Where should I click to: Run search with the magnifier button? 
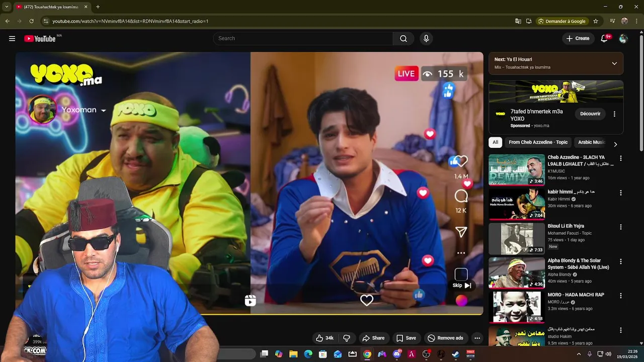(404, 39)
